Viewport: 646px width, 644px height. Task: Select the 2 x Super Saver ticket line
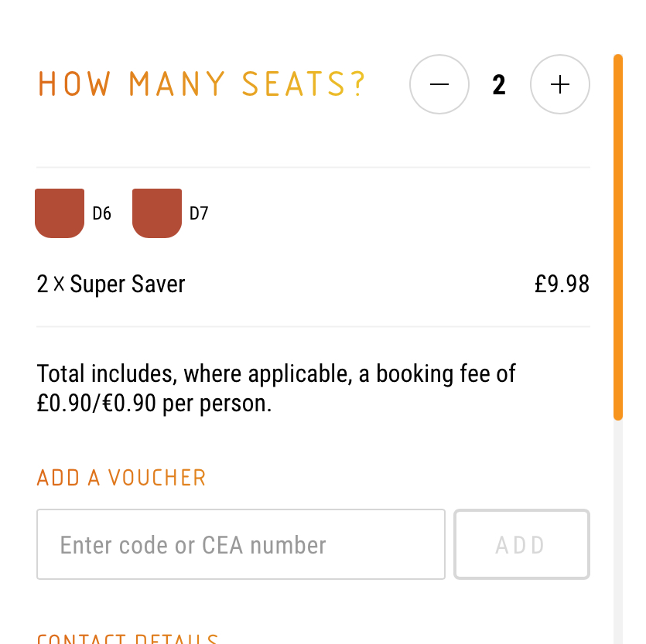(111, 284)
